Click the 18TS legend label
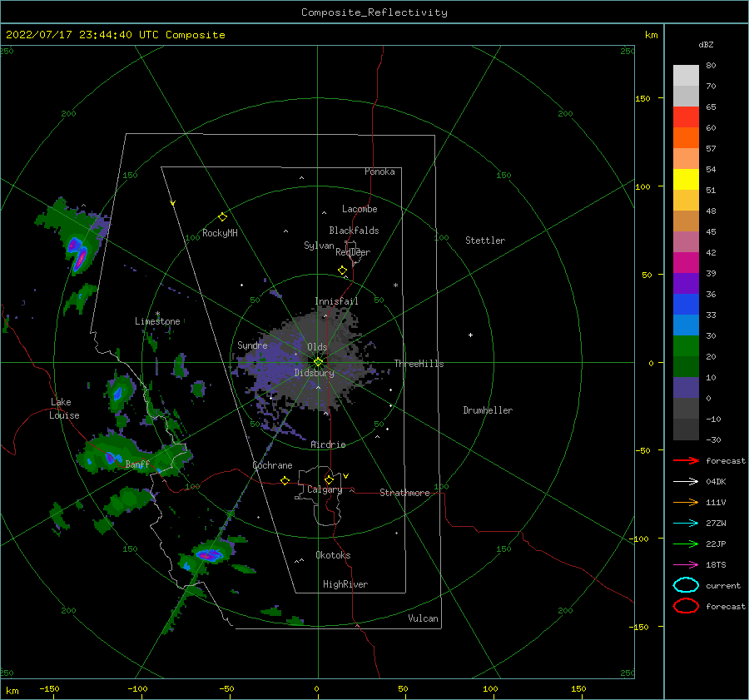This screenshot has width=749, height=700. click(716, 565)
